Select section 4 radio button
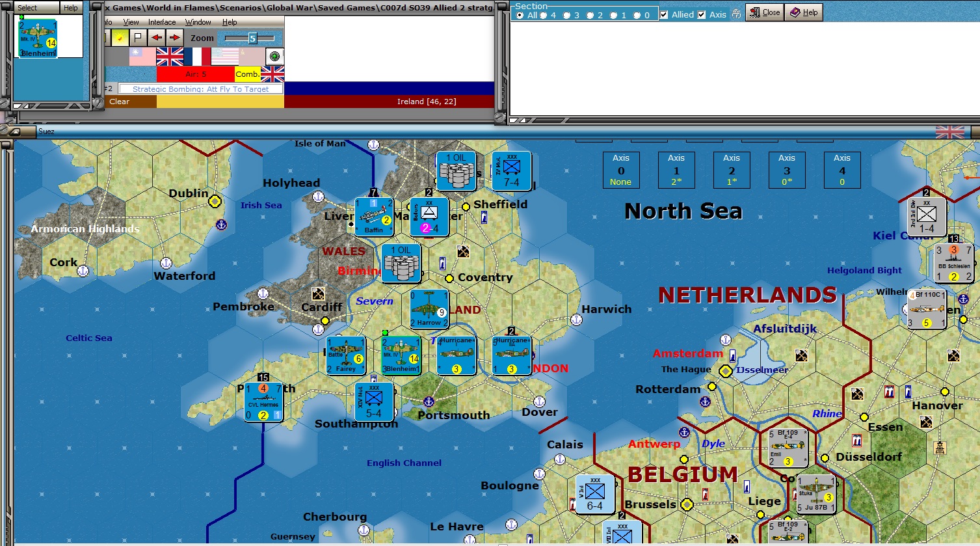Viewport: 980px width, 546px height. click(x=543, y=15)
